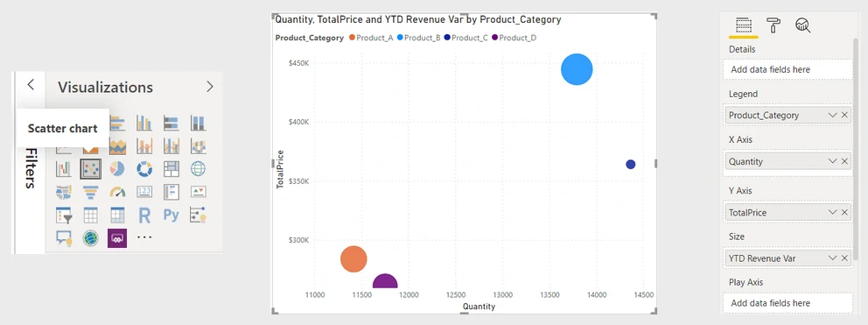Select the Pie chart visualization
The height and width of the screenshot is (325, 868).
(116, 168)
